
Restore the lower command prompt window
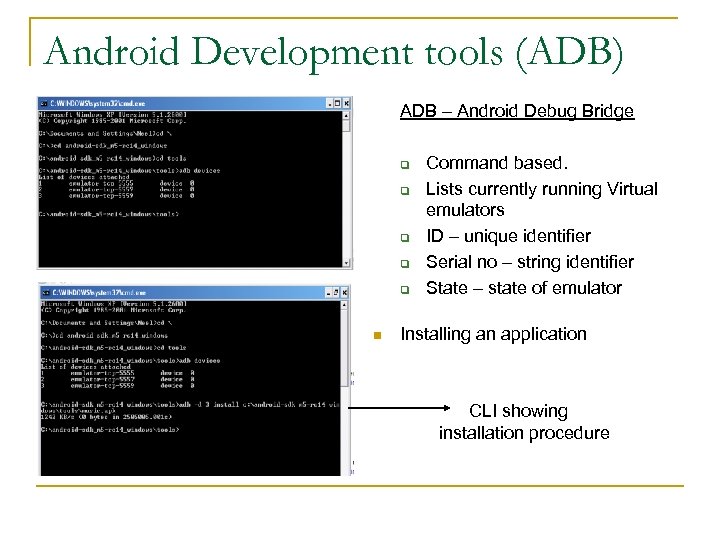point(336,292)
